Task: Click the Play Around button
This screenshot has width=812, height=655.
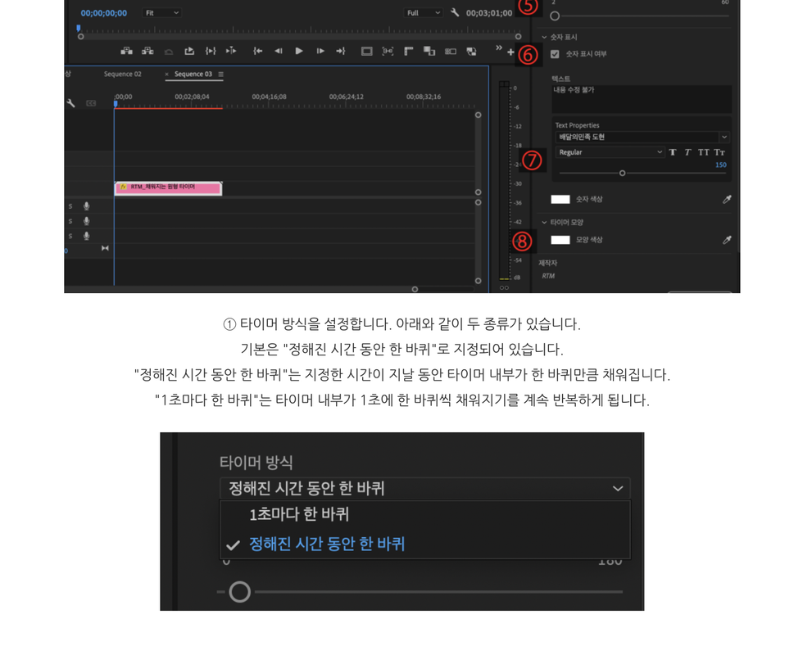Action: click(x=231, y=51)
